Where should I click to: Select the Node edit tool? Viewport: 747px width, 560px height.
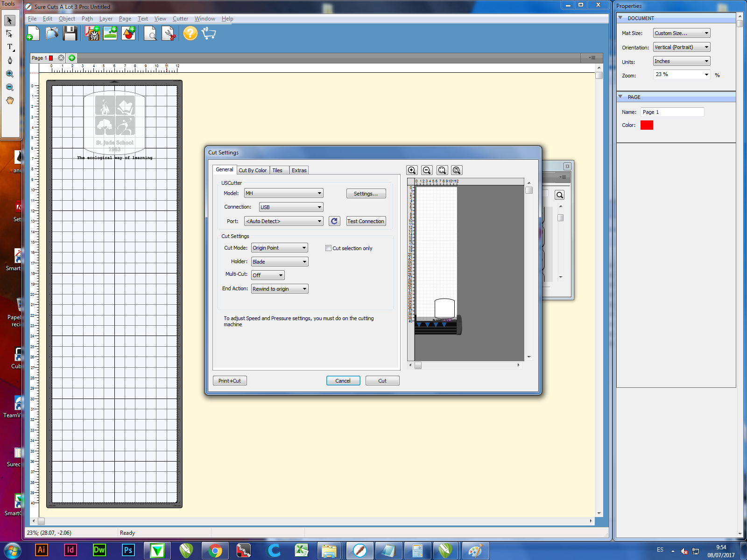click(9, 34)
